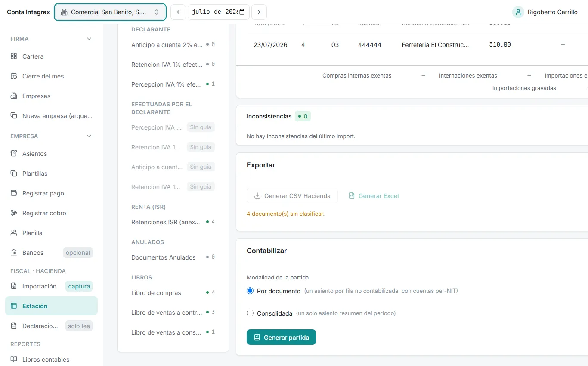Click the Asientos edit icon
This screenshot has height=366, width=588.
(x=14, y=154)
